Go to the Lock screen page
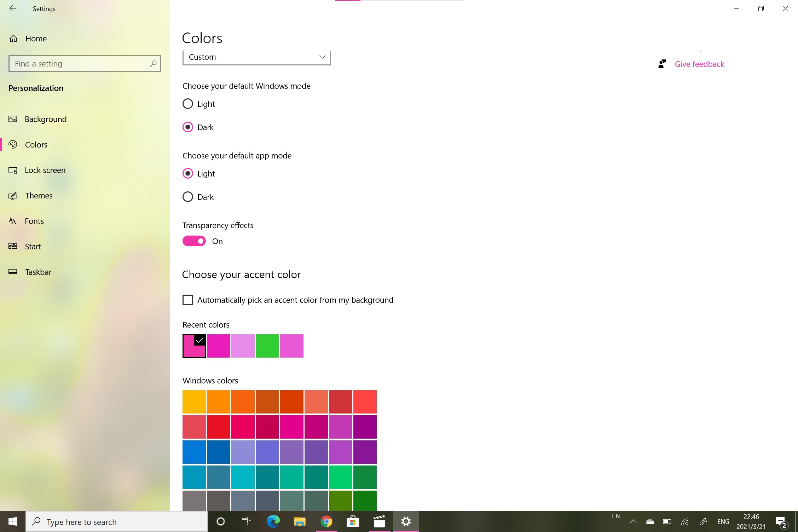798x532 pixels. pos(45,170)
